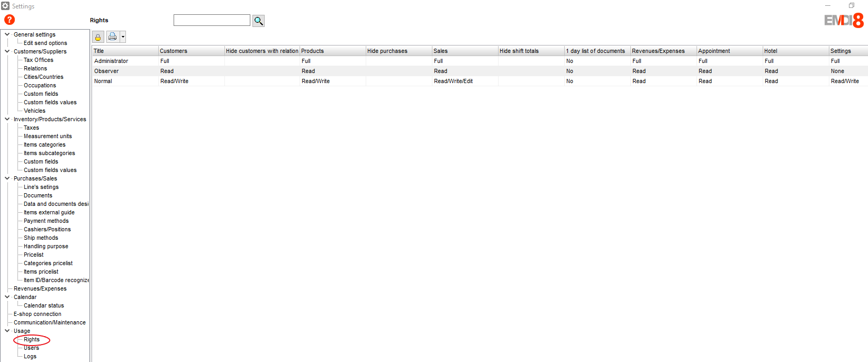Collapse the Purchases/Sales tree node
The width and height of the screenshot is (868, 362).
7,178
